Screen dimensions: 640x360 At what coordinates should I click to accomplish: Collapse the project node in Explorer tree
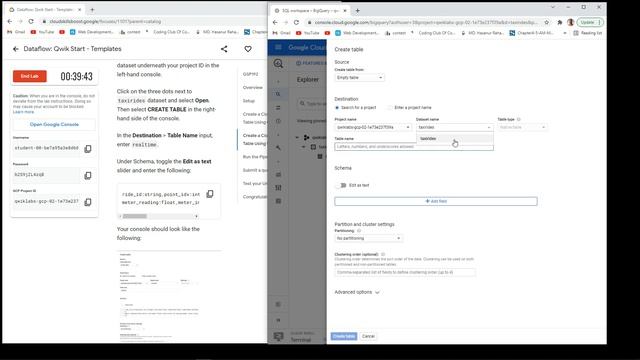(297, 138)
